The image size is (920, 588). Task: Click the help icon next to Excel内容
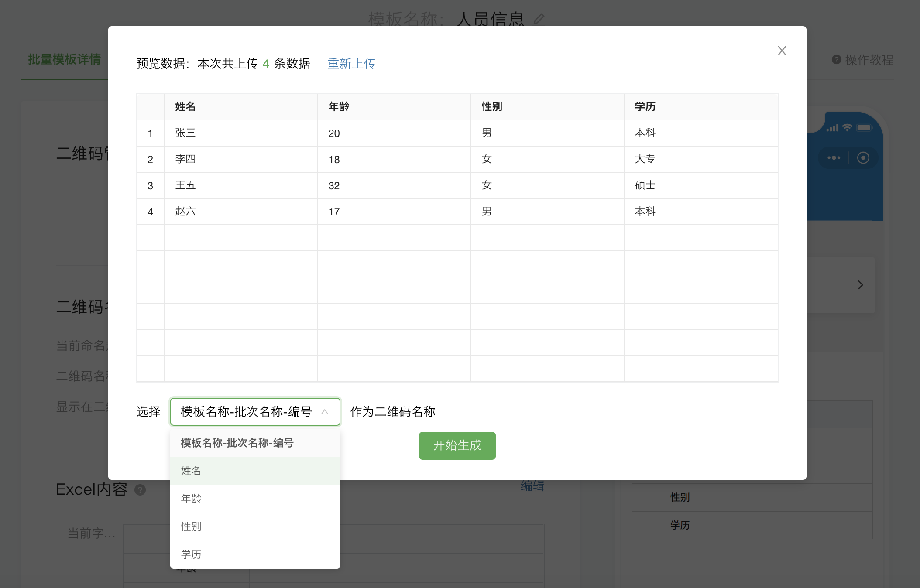[140, 490]
